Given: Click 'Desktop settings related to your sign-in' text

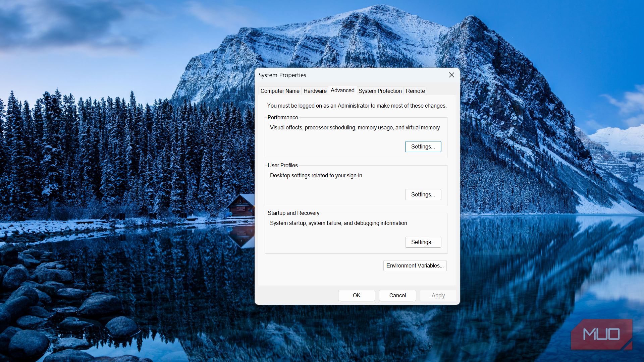Looking at the screenshot, I should pyautogui.click(x=316, y=175).
